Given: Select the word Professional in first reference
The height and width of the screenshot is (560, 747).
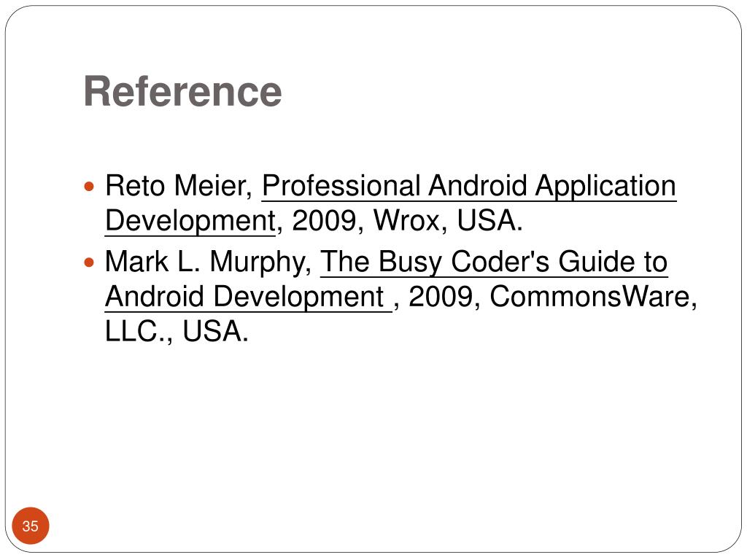Looking at the screenshot, I should pos(341,186).
